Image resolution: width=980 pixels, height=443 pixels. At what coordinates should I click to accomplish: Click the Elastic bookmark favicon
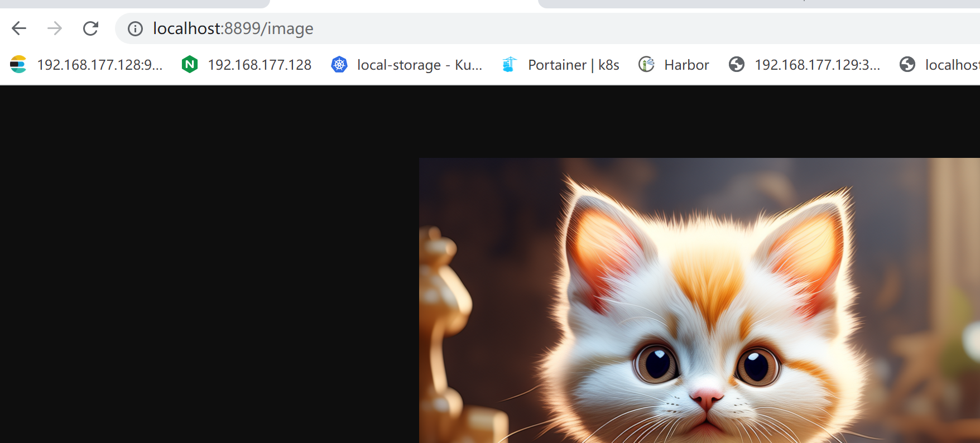pyautogui.click(x=18, y=65)
